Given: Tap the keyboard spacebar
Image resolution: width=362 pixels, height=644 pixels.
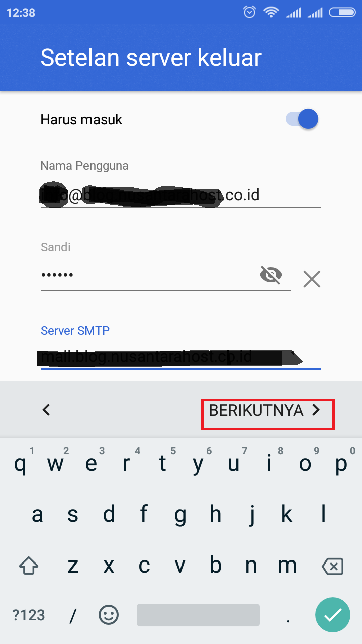Looking at the screenshot, I should pyautogui.click(x=198, y=615).
